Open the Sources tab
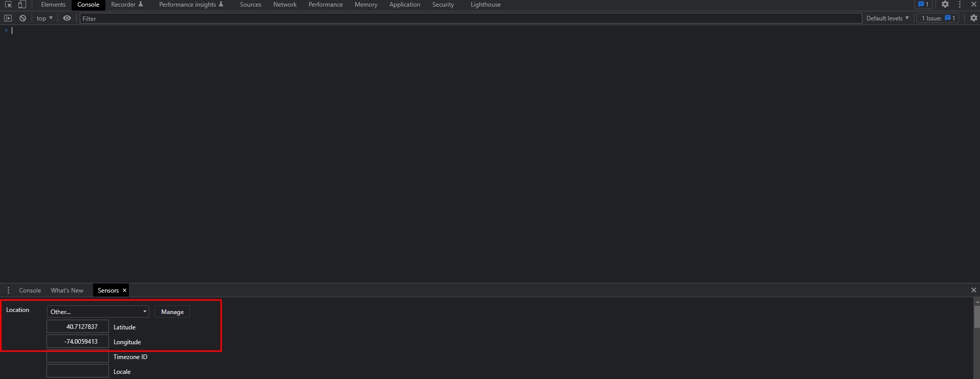This screenshot has width=980, height=379. pyautogui.click(x=251, y=5)
